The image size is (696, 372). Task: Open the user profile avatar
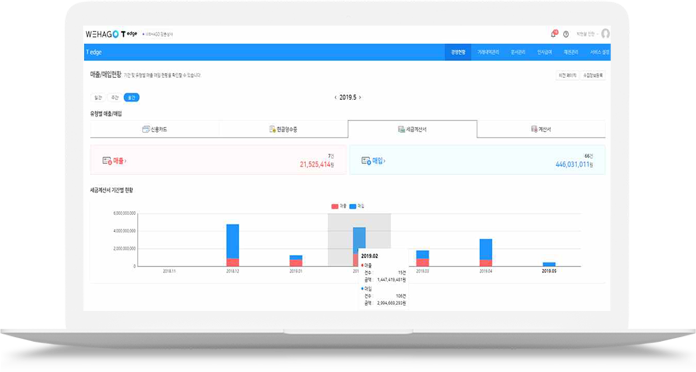tap(605, 34)
